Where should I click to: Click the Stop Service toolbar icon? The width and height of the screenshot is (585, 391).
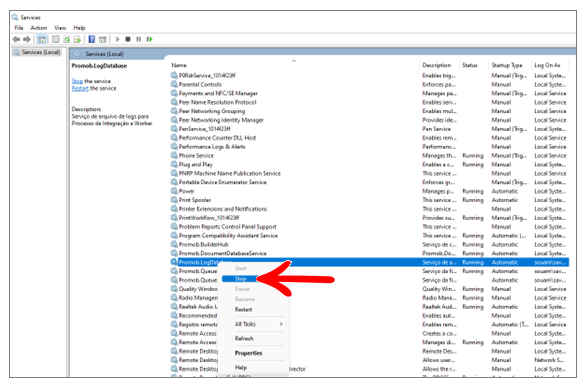(x=128, y=39)
